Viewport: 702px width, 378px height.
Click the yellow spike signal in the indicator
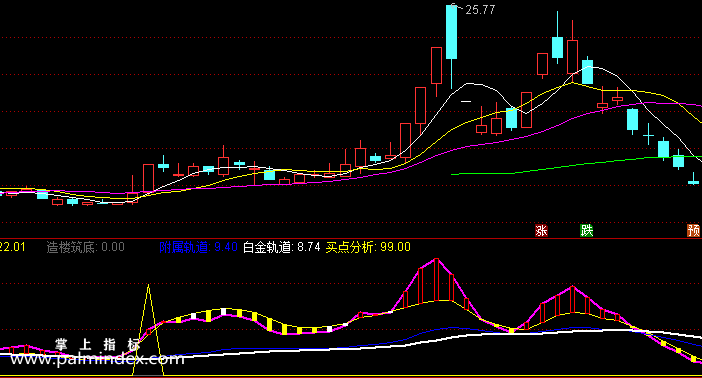point(148,329)
